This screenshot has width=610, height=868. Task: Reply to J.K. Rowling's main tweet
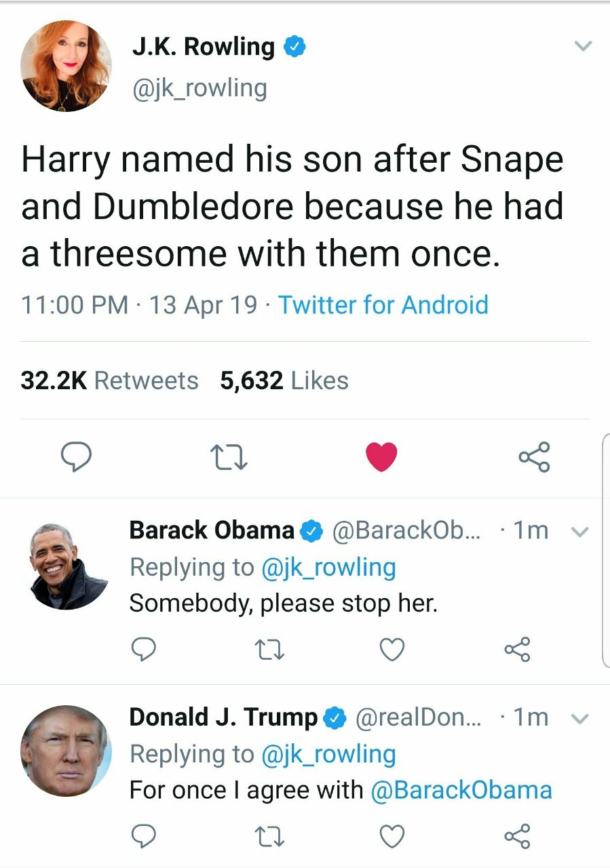coord(77,457)
